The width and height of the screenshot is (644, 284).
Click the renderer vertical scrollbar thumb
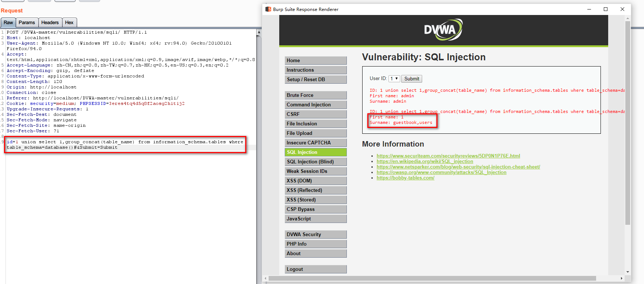coord(628,122)
